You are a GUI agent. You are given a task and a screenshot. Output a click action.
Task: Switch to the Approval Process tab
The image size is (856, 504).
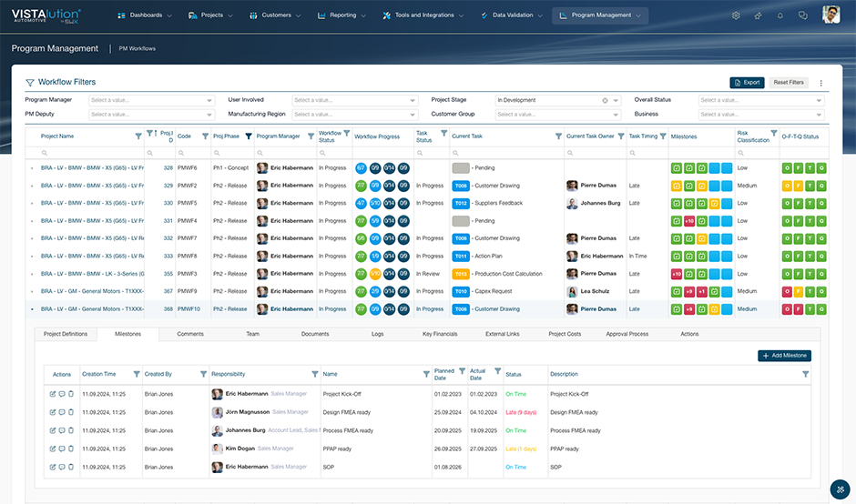(627, 334)
